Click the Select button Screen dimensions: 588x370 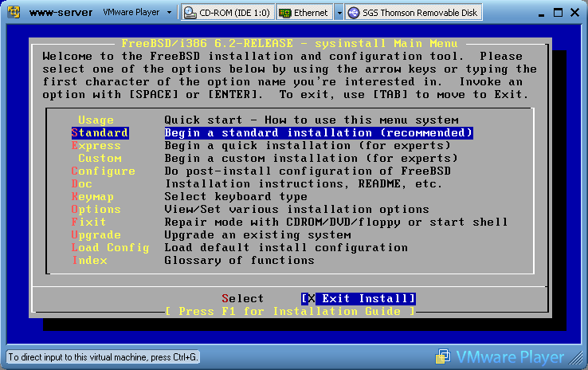click(x=243, y=299)
